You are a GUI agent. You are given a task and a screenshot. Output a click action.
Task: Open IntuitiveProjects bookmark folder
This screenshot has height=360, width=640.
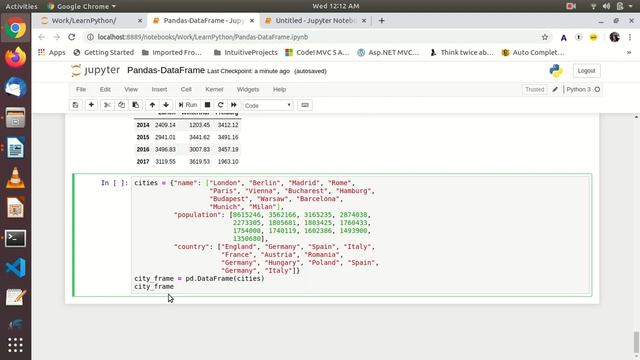[245, 52]
